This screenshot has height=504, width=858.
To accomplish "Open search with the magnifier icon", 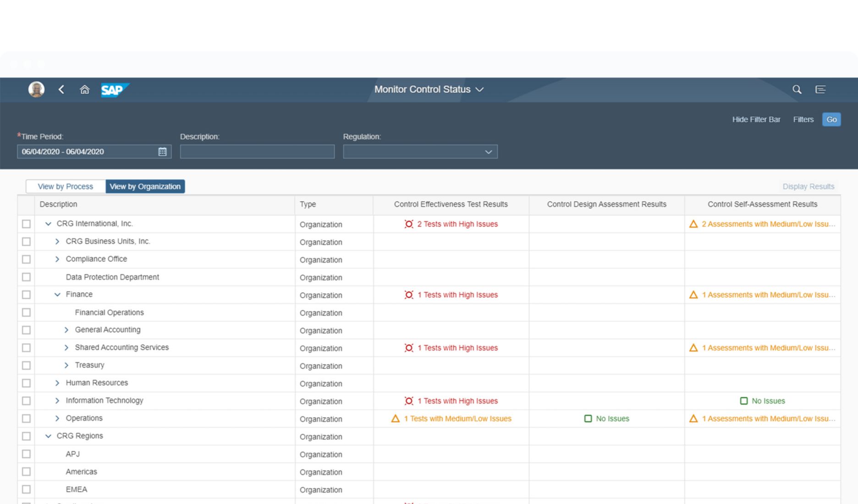I will (x=797, y=89).
